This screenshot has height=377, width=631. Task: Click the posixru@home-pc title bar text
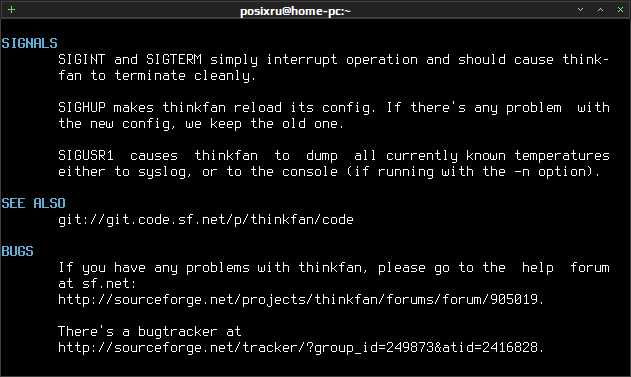pos(295,11)
